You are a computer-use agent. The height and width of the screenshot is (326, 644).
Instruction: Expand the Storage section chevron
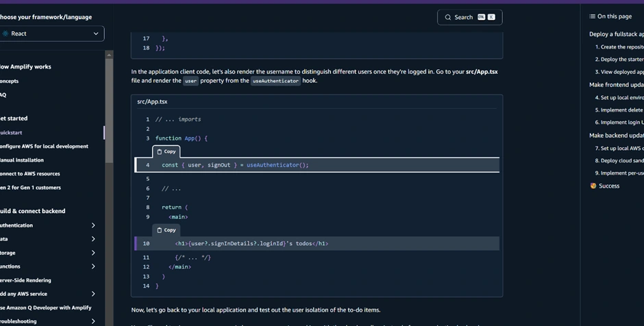point(93,253)
